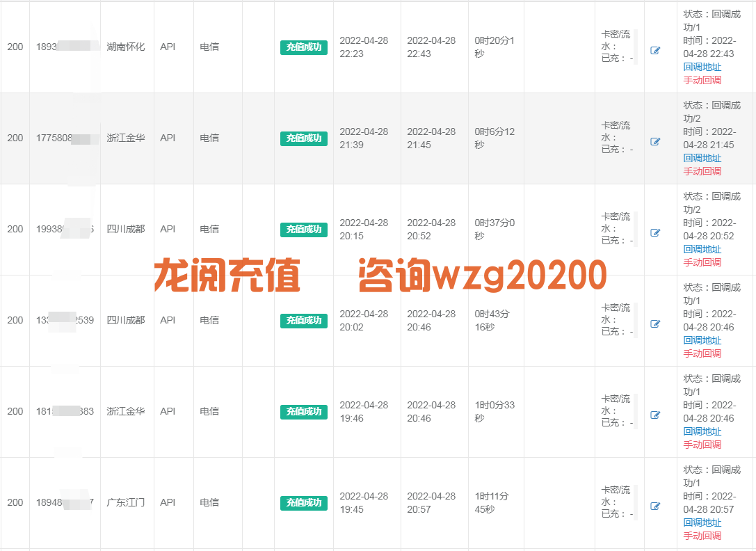Open the edit icon in the 20:15 四川成都 row
756x551 pixels.
(654, 232)
